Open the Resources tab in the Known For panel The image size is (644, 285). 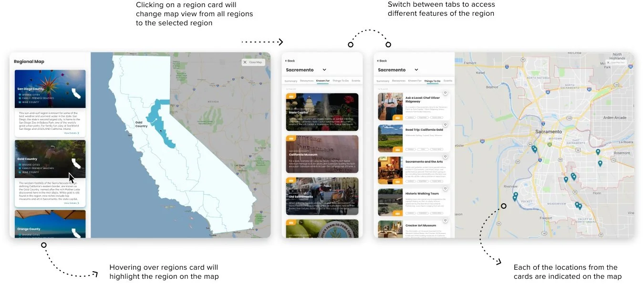point(307,81)
